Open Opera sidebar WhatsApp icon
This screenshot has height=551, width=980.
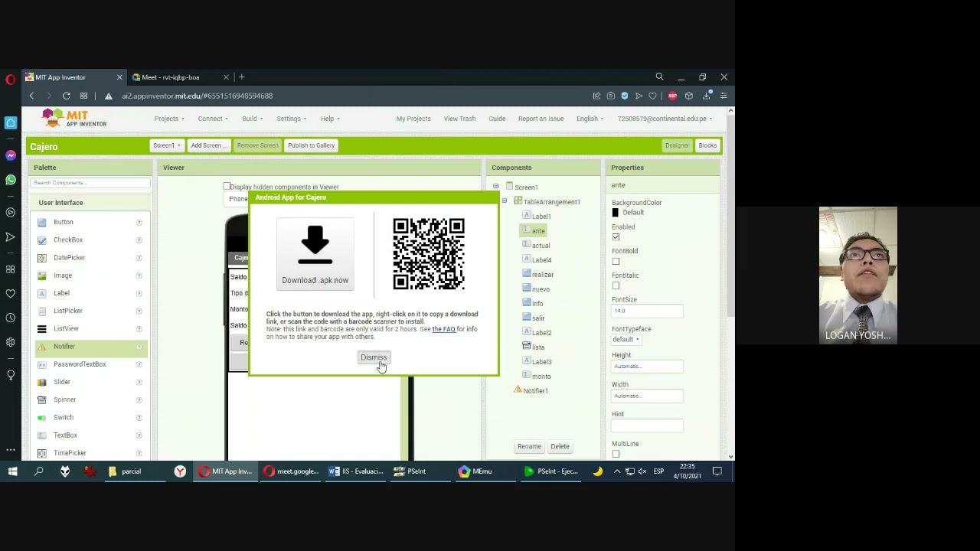11,180
